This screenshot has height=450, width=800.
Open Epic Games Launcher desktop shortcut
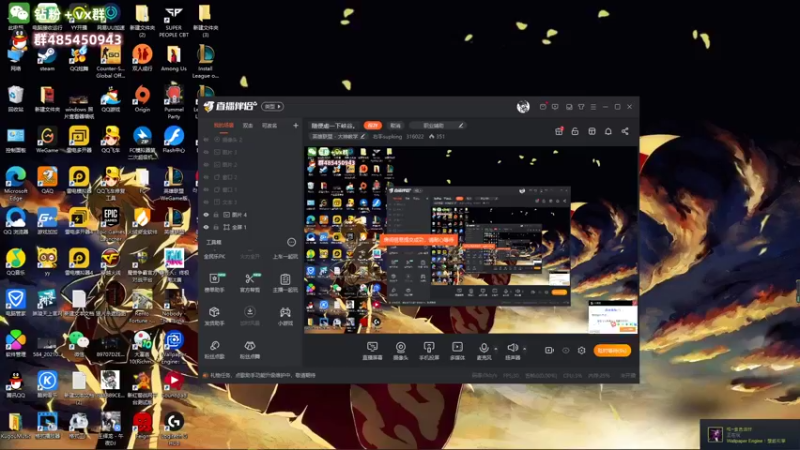(111, 224)
